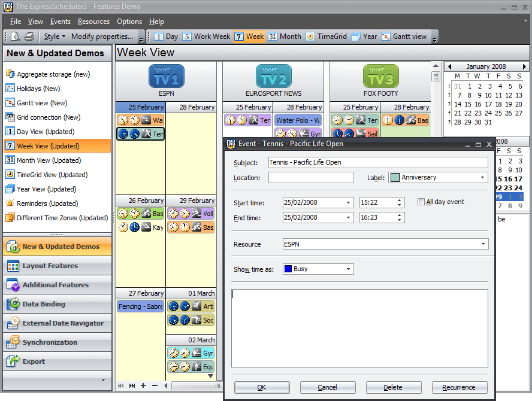This screenshot has width=532, height=401.
Task: Expand navigation pane configure arrow
Action: tap(103, 380)
